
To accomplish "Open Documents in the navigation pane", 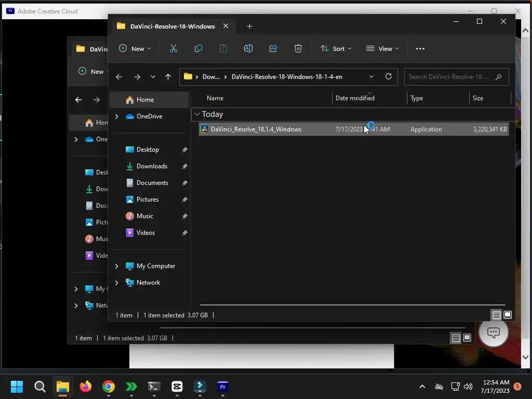I will 151,183.
